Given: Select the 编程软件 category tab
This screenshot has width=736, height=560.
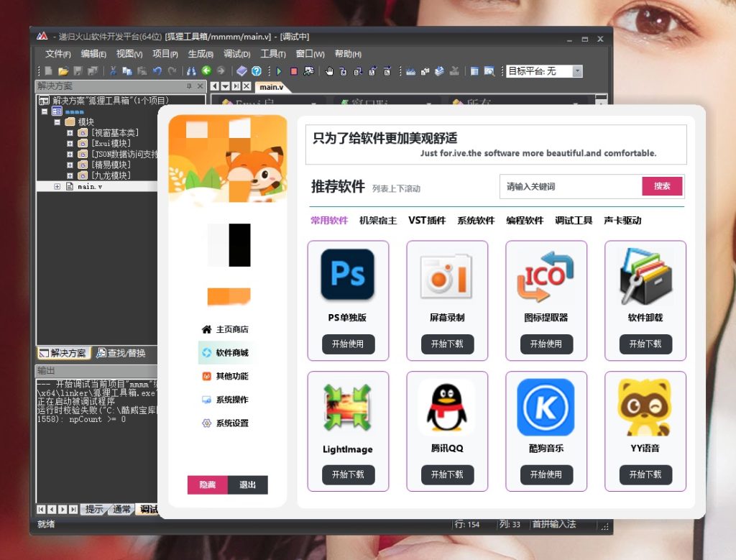Looking at the screenshot, I should (x=524, y=221).
